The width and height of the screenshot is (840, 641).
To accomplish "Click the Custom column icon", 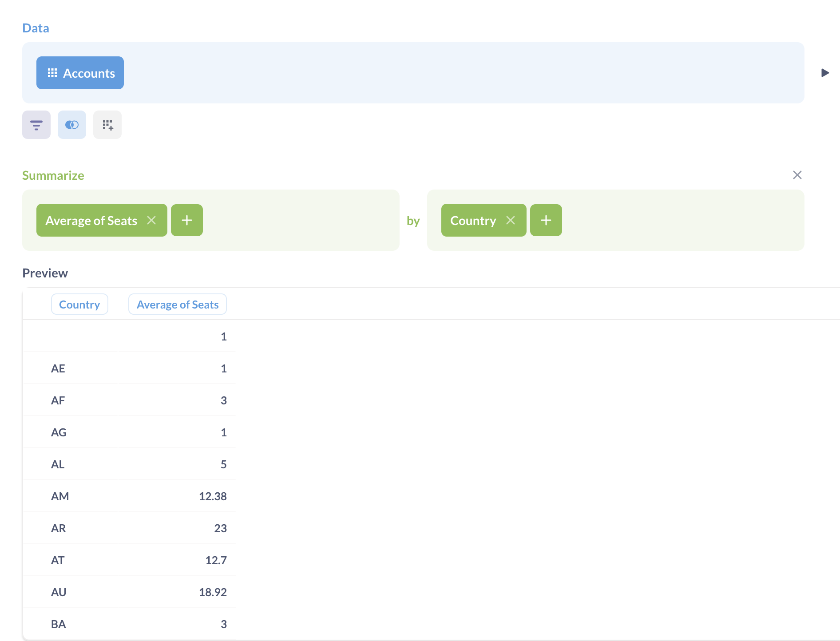I will 107,125.
